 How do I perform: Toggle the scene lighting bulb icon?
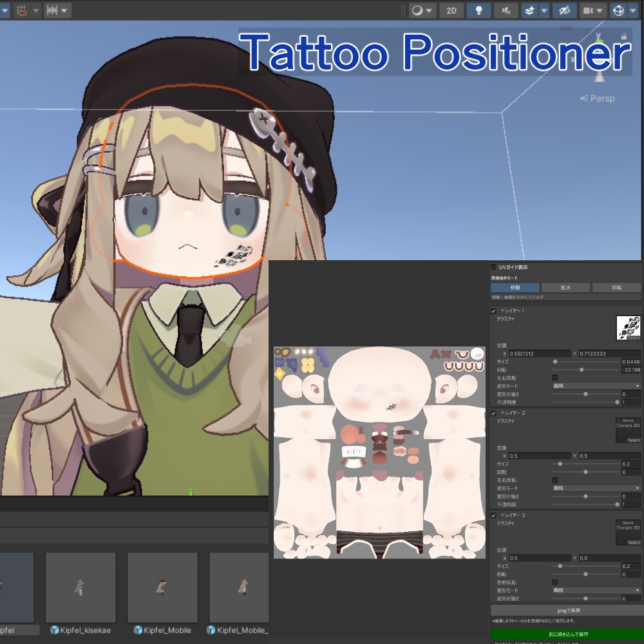[x=478, y=10]
